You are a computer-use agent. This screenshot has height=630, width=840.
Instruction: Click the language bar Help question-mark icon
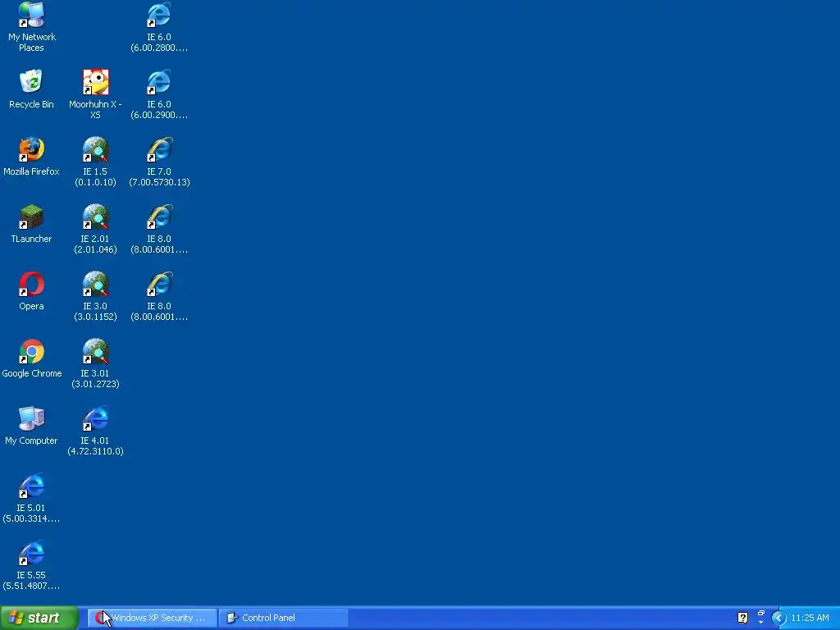(x=742, y=618)
